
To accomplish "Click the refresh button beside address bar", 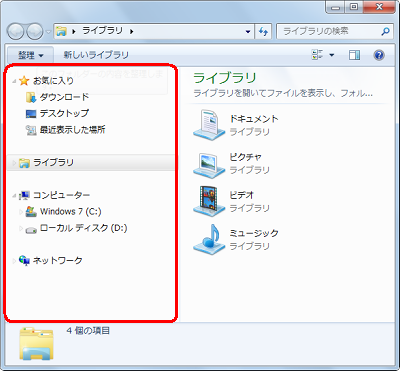I will pos(263,32).
